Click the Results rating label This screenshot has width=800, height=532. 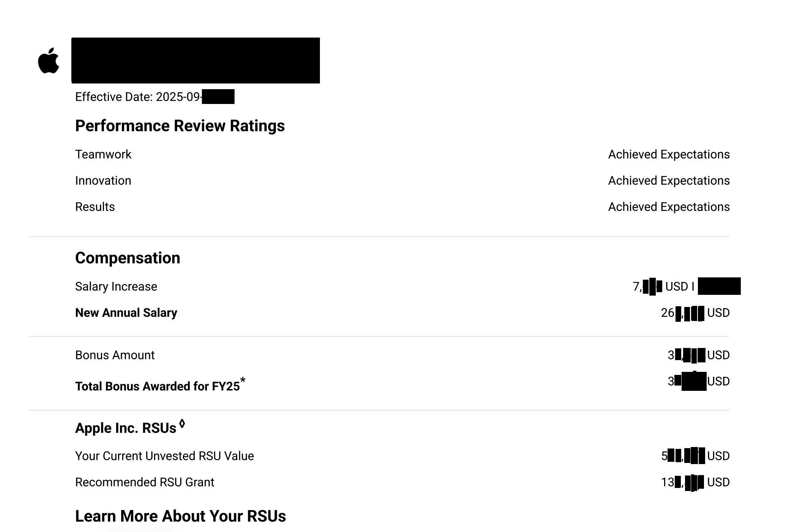[95, 207]
